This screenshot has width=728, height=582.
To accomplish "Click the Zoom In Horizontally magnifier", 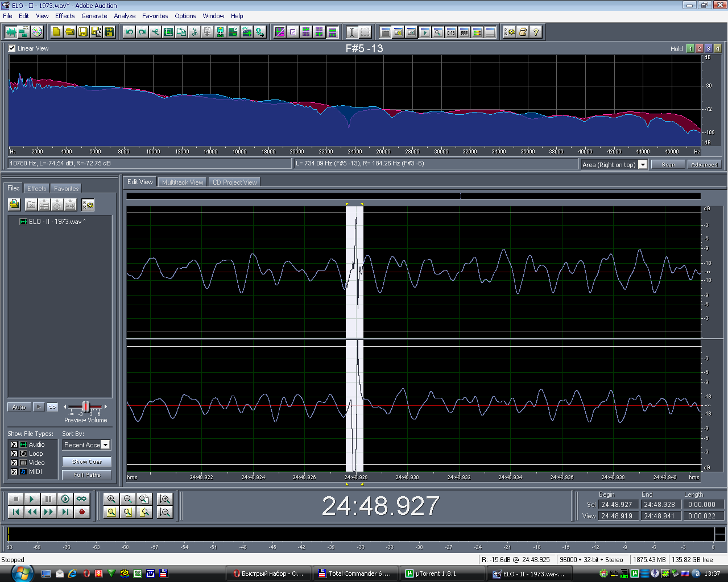I will pyautogui.click(x=111, y=499).
